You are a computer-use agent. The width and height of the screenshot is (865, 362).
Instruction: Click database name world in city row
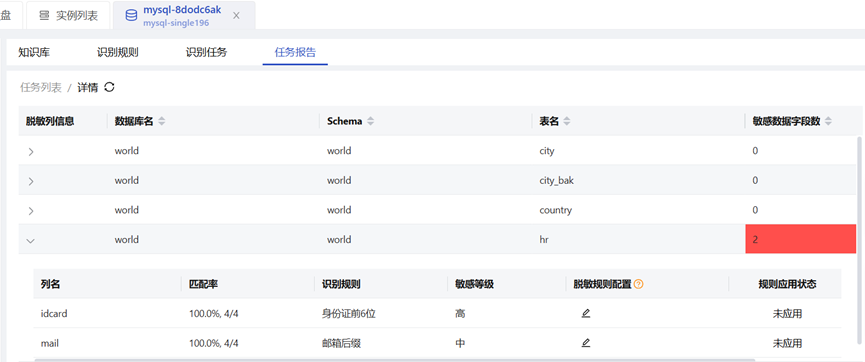pyautogui.click(x=126, y=151)
